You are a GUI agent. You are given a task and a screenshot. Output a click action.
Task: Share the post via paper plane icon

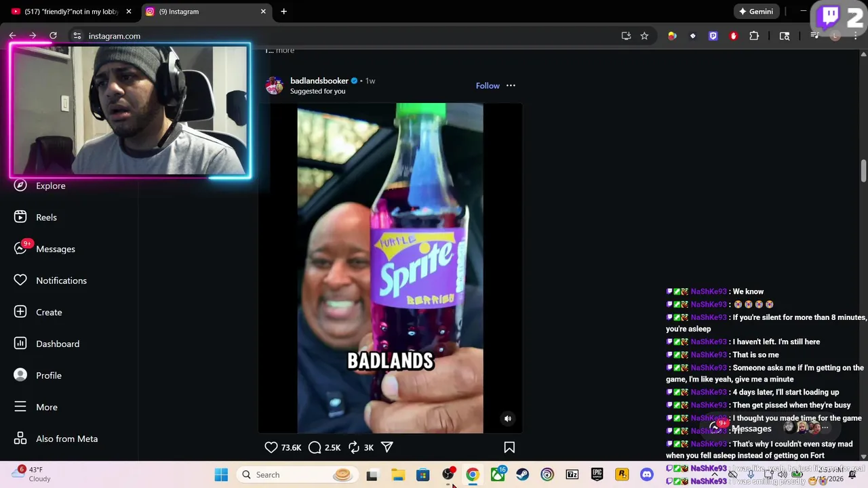[x=387, y=447]
